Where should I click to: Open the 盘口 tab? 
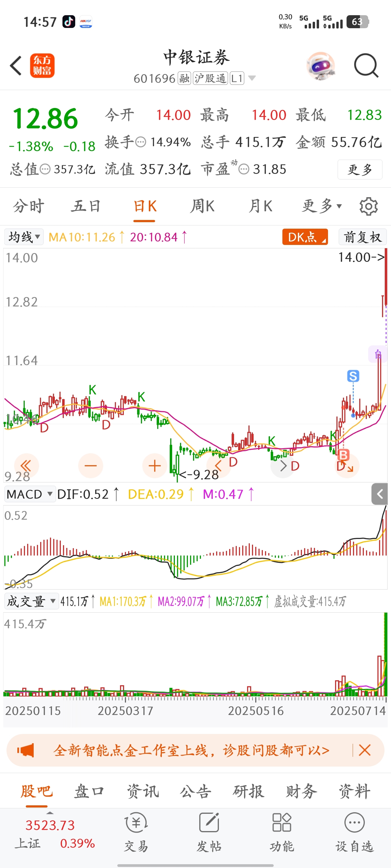[89, 791]
